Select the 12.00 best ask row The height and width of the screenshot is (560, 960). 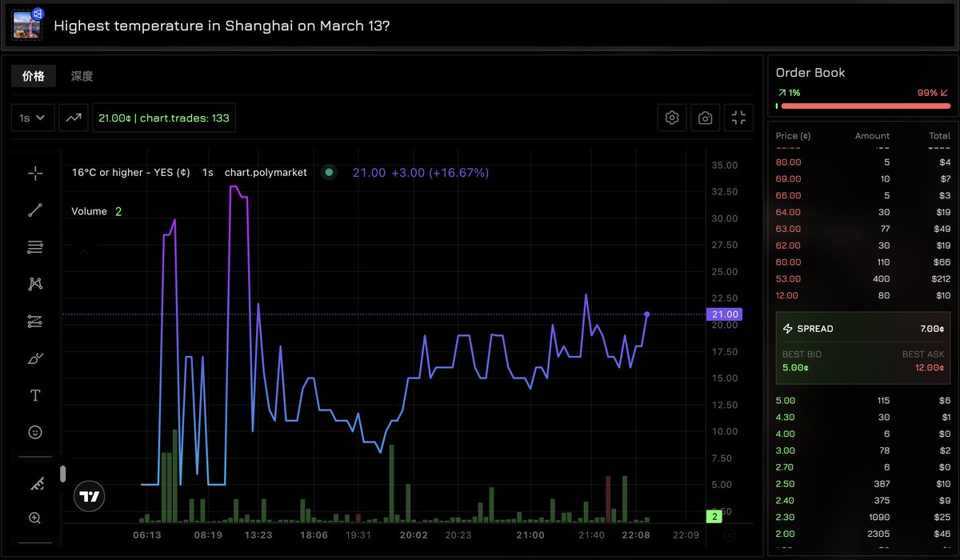(x=863, y=296)
